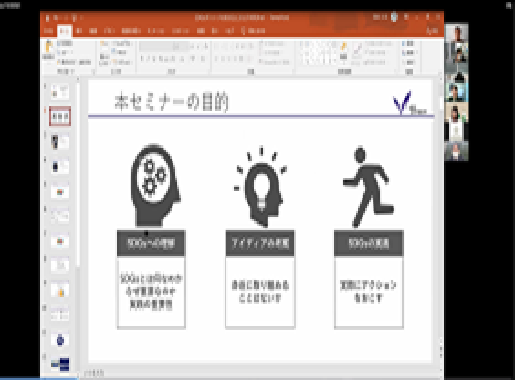
Task: Open the Shape Outline dropdown
Action: pos(375,53)
